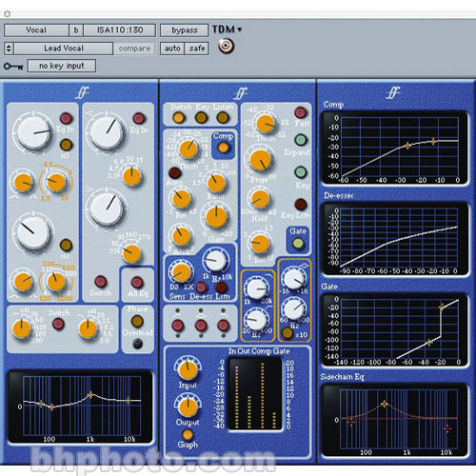Toggle the Comp in button
Screen dimensions: 476x476
223,148
